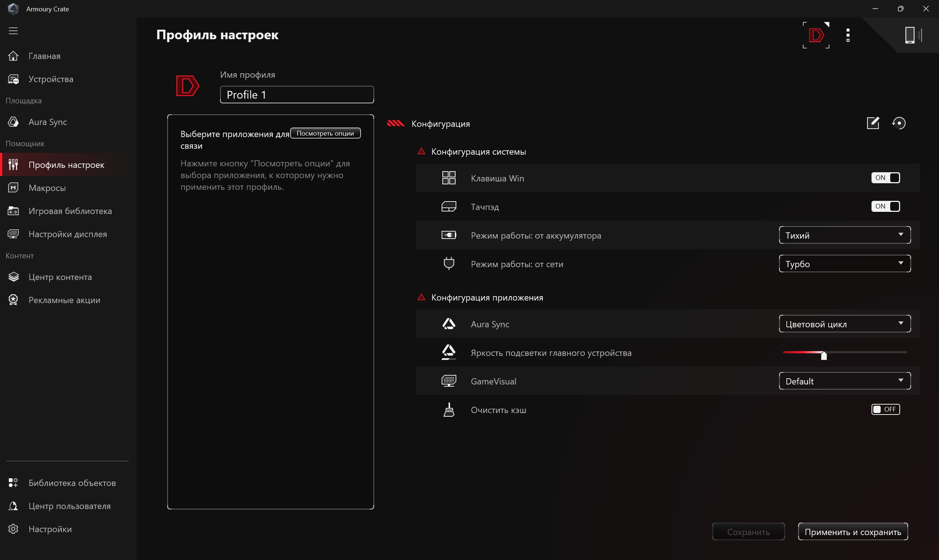Open Библиотека объектов in sidebar
The width and height of the screenshot is (939, 560).
coord(68,483)
